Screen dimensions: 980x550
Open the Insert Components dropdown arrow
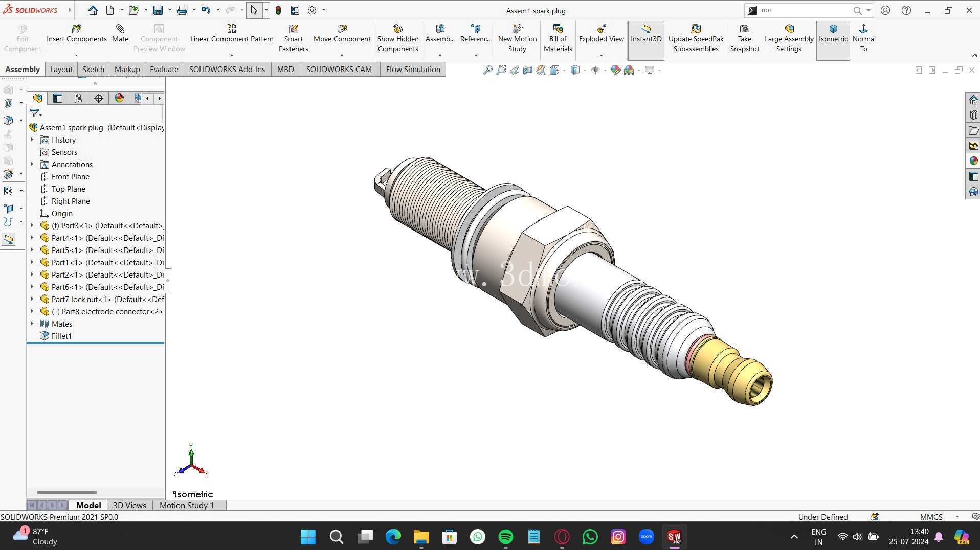click(x=76, y=55)
